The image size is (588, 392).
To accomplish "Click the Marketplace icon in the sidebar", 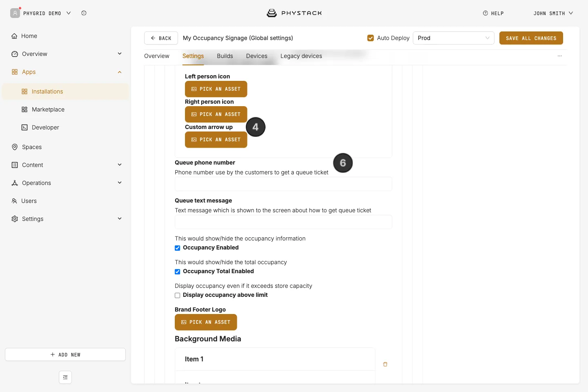I will (24, 109).
